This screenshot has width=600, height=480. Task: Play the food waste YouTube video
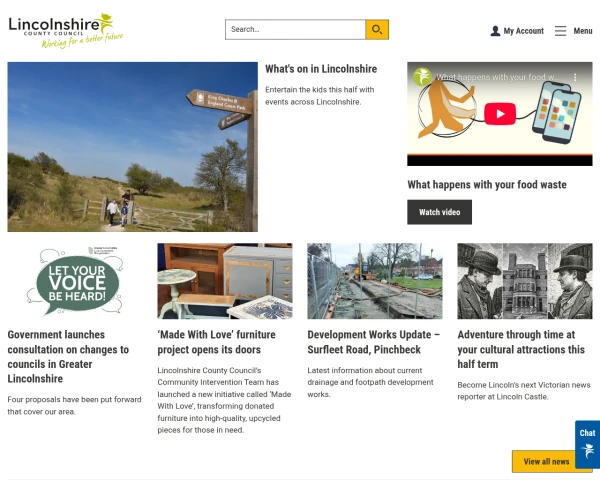(x=500, y=114)
